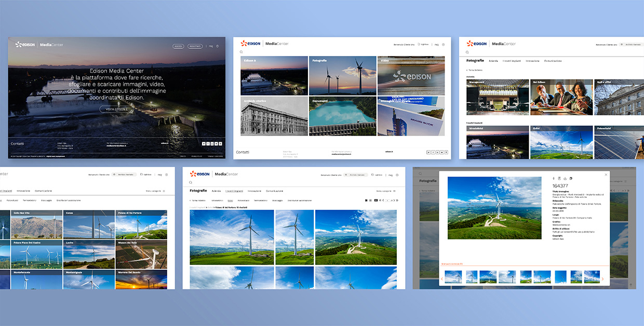Go to next results page using the pager arrow

point(393,200)
